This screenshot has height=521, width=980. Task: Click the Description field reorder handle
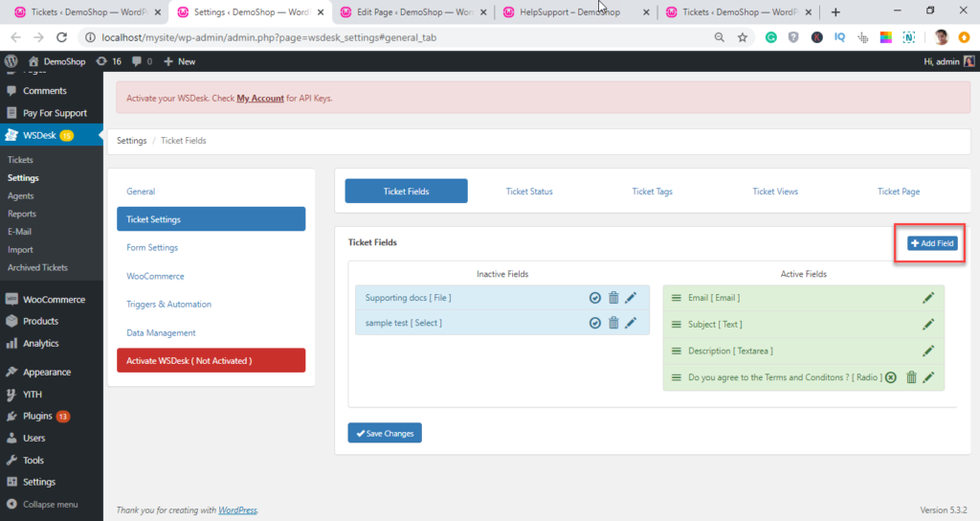677,351
